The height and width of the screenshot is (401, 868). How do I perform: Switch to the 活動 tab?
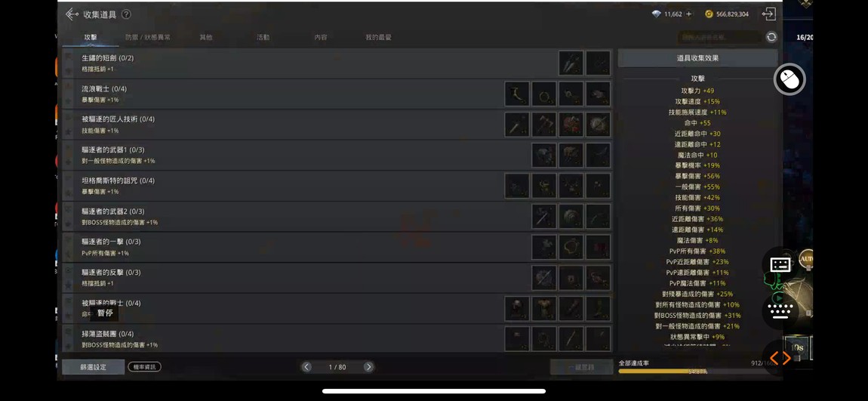tap(263, 38)
